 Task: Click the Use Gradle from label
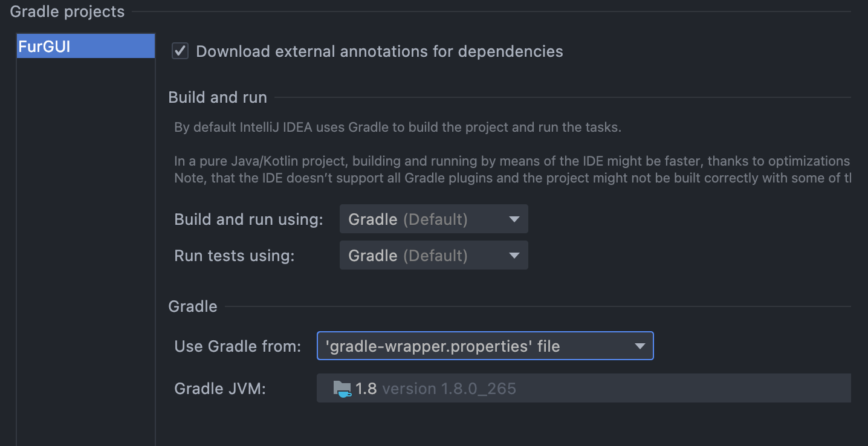click(236, 346)
